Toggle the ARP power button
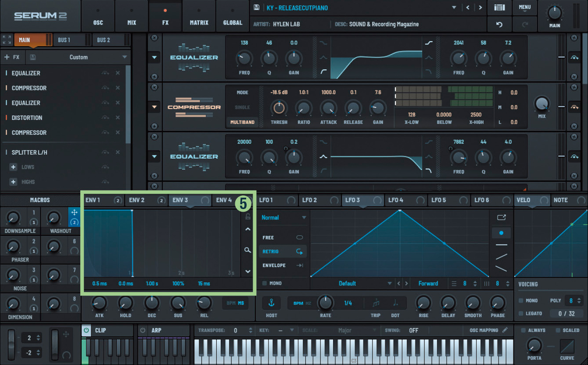 point(143,330)
